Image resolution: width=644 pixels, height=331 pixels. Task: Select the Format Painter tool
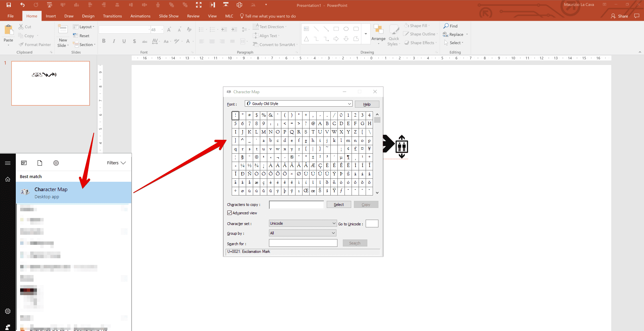(x=35, y=44)
